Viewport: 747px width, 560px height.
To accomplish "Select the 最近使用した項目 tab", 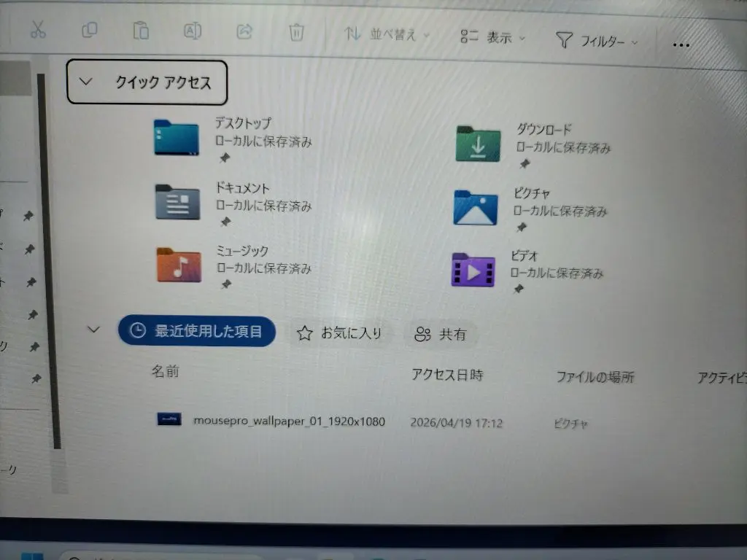I will [x=197, y=332].
